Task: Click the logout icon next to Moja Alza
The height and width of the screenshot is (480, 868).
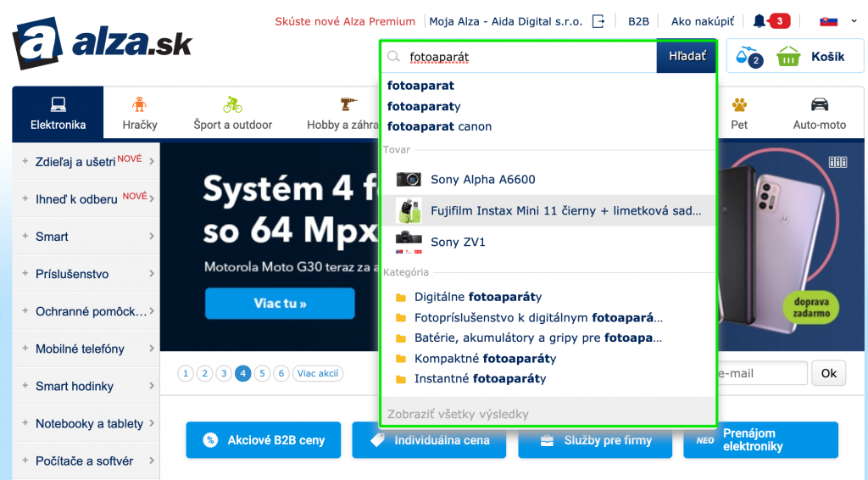Action: tap(598, 21)
